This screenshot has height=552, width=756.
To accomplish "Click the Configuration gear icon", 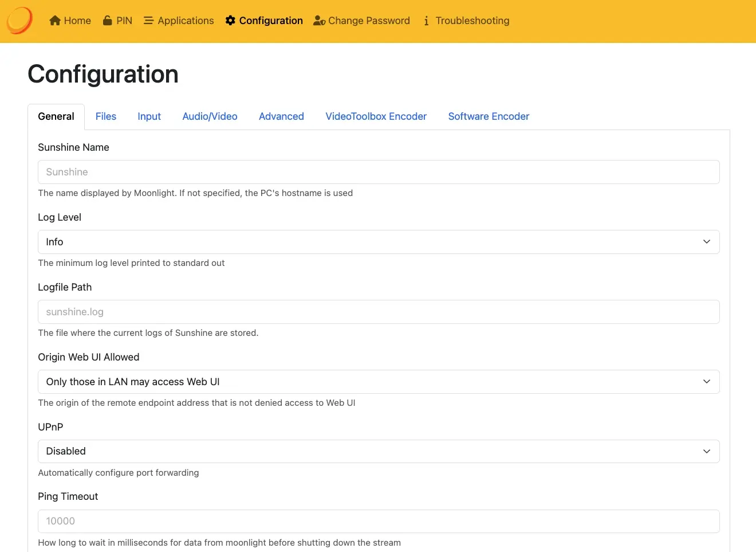I will (x=230, y=21).
